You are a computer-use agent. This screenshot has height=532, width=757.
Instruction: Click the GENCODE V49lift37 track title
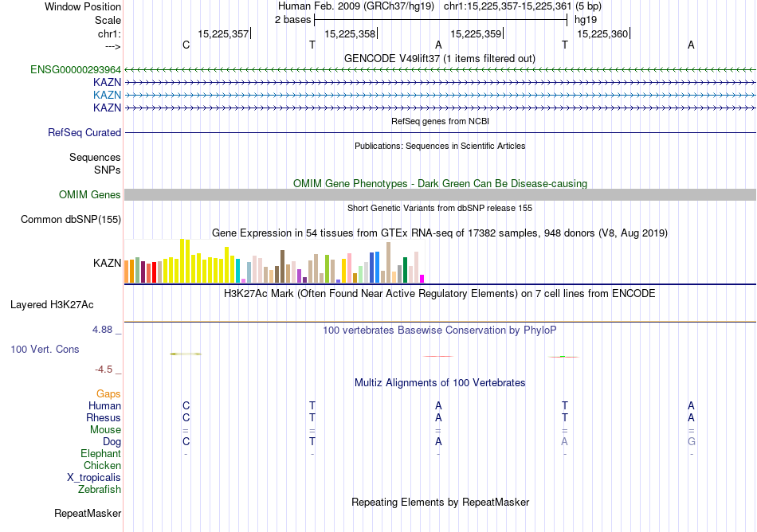440,58
